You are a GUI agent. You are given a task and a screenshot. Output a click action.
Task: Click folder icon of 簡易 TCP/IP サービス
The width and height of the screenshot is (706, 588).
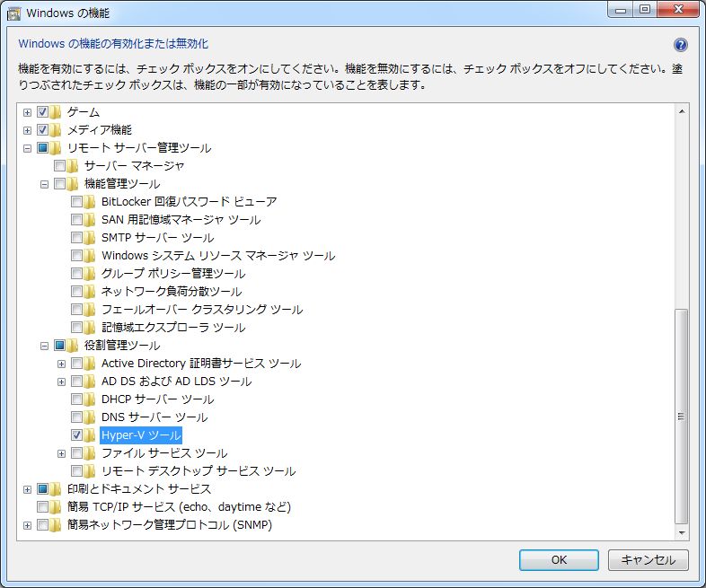click(x=56, y=507)
